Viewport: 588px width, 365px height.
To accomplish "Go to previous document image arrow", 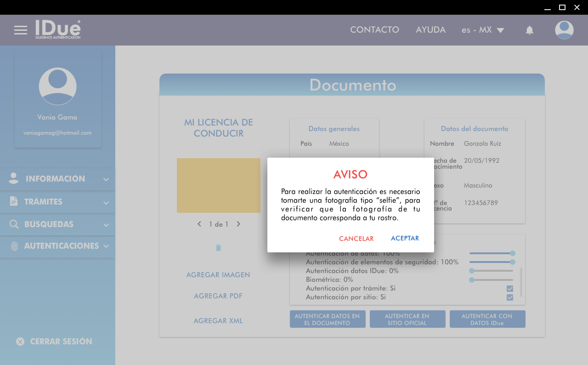I will point(199,224).
